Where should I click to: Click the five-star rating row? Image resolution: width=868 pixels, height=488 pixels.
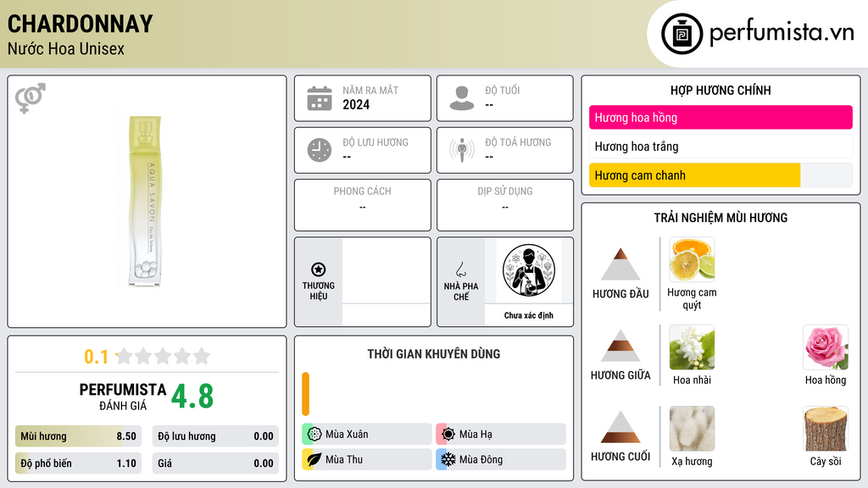pos(163,356)
